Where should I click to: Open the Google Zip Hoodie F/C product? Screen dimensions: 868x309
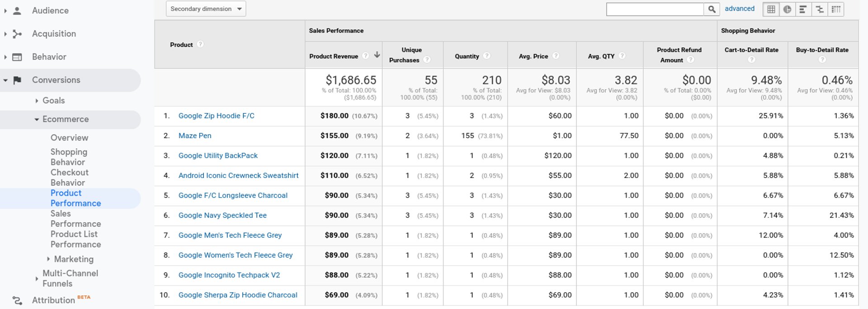point(216,116)
